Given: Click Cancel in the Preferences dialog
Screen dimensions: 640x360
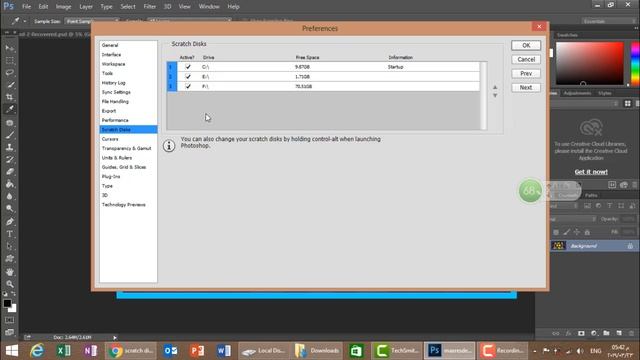Looking at the screenshot, I should [x=526, y=59].
